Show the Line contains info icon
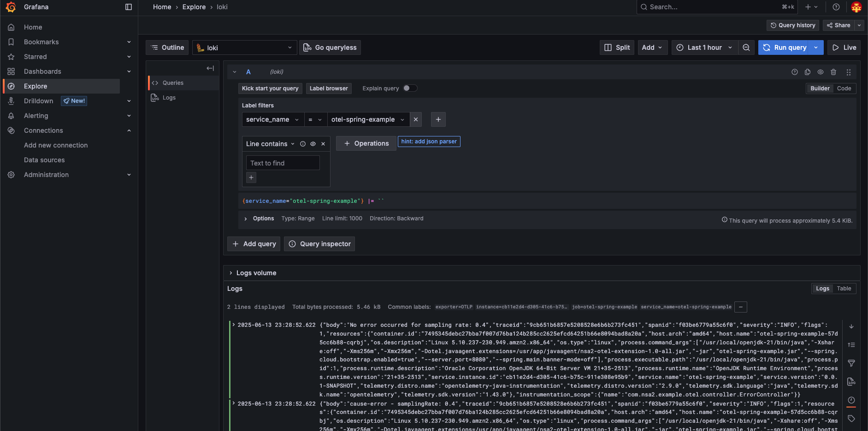Image resolution: width=868 pixels, height=431 pixels. [x=303, y=144]
